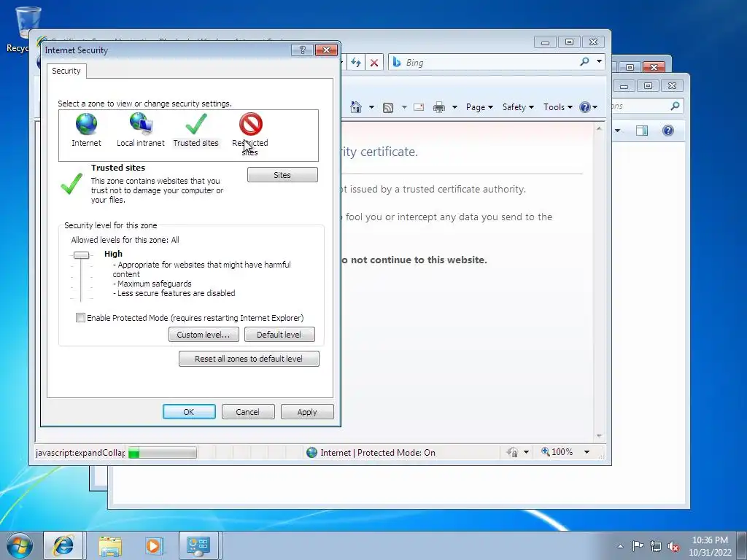The image size is (747, 560).
Task: Click Cancel in Internet Security dialog
Action: pyautogui.click(x=248, y=412)
